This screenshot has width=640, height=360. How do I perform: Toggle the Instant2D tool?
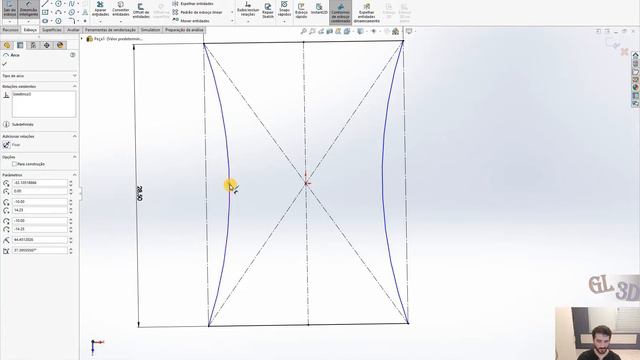tap(319, 10)
